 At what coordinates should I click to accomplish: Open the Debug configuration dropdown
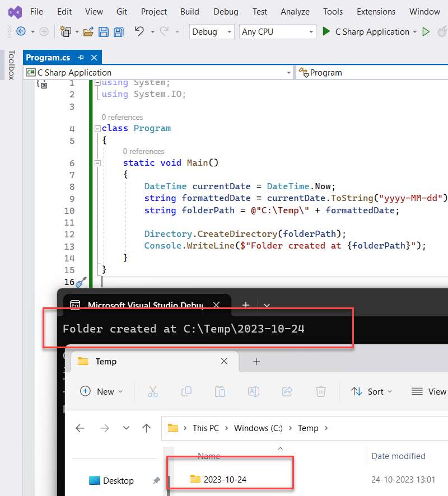pyautogui.click(x=212, y=32)
